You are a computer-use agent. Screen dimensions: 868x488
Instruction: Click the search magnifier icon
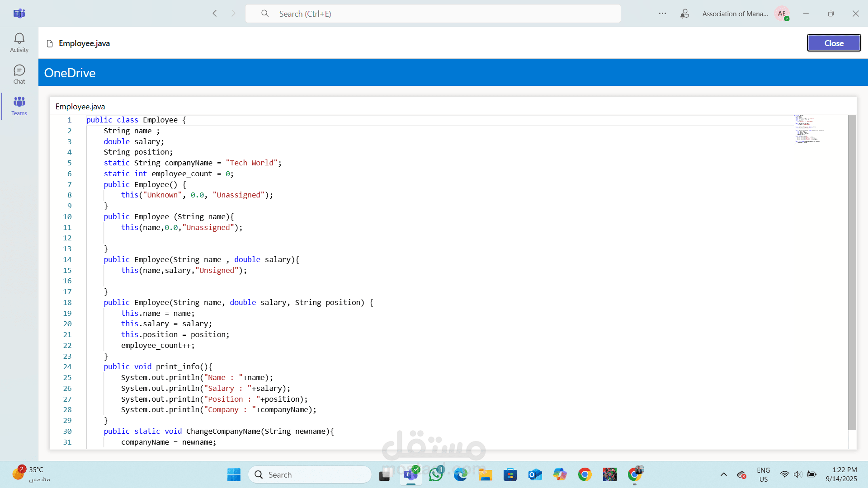[265, 14]
